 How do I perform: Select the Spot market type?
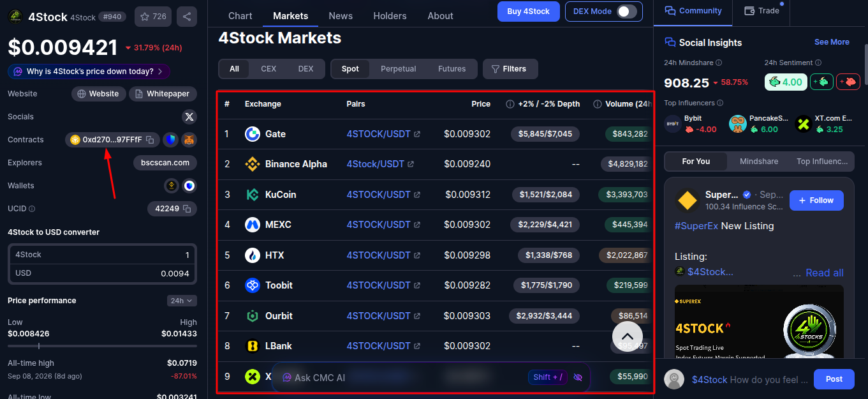tap(350, 69)
